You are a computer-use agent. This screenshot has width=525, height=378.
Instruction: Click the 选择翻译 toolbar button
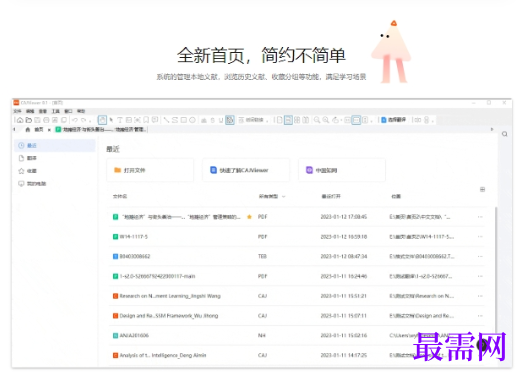click(x=394, y=120)
